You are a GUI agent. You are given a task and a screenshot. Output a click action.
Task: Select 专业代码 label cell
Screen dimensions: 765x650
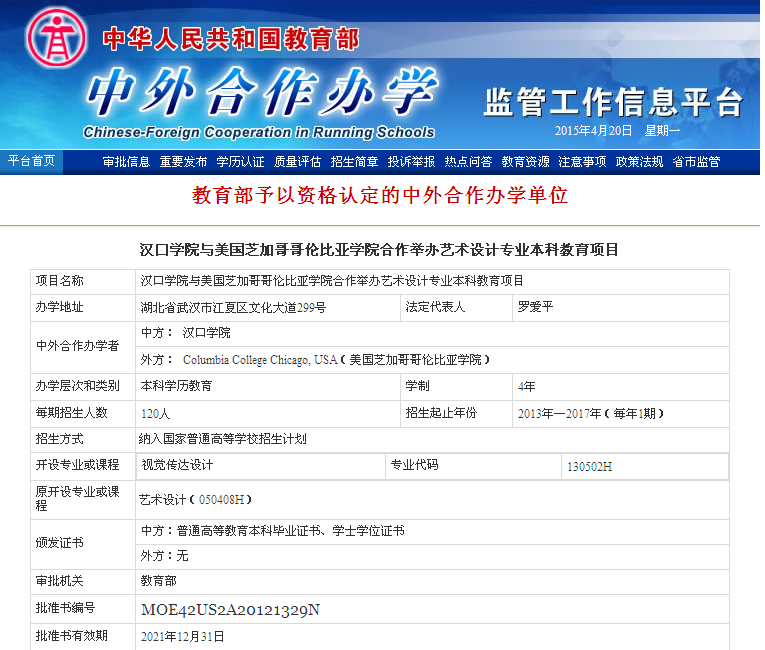point(473,466)
